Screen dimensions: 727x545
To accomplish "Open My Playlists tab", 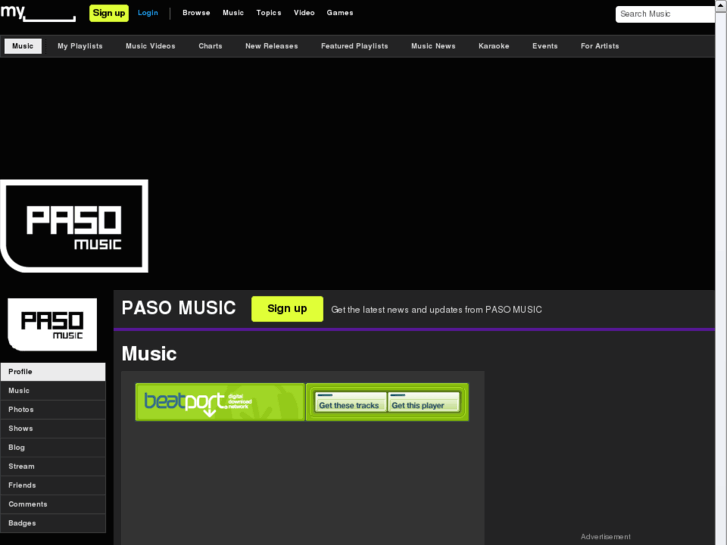I will point(80,46).
